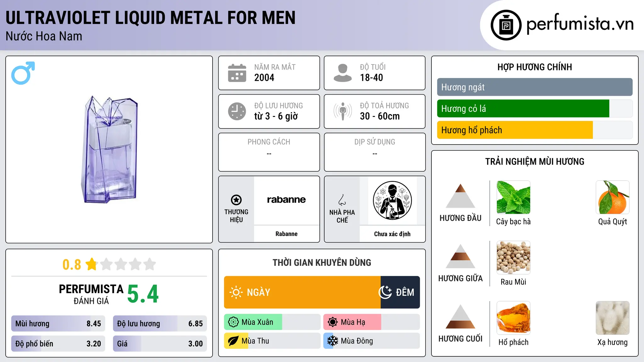Open the Cây bạc hà mint thumbnail

coord(514,197)
